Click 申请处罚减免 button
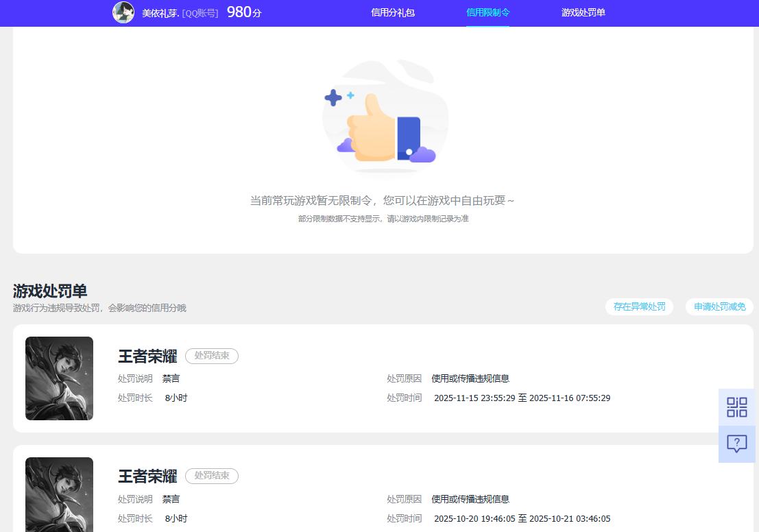 719,307
